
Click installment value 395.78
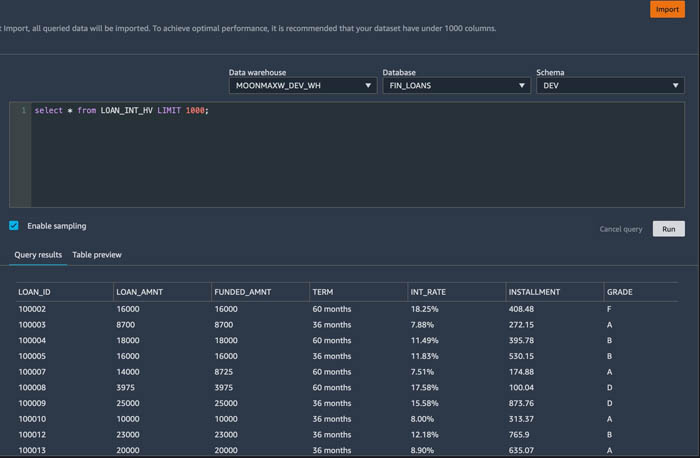521,340
